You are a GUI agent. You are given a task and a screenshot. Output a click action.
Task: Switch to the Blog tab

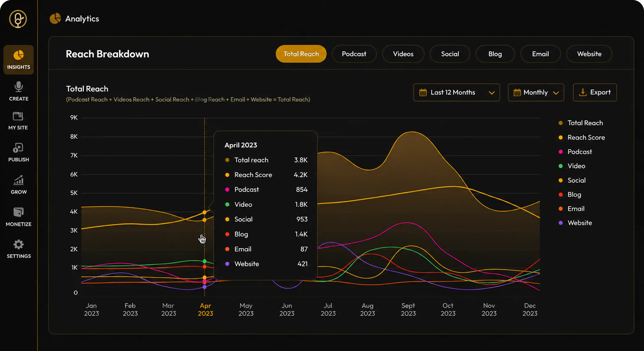click(495, 54)
